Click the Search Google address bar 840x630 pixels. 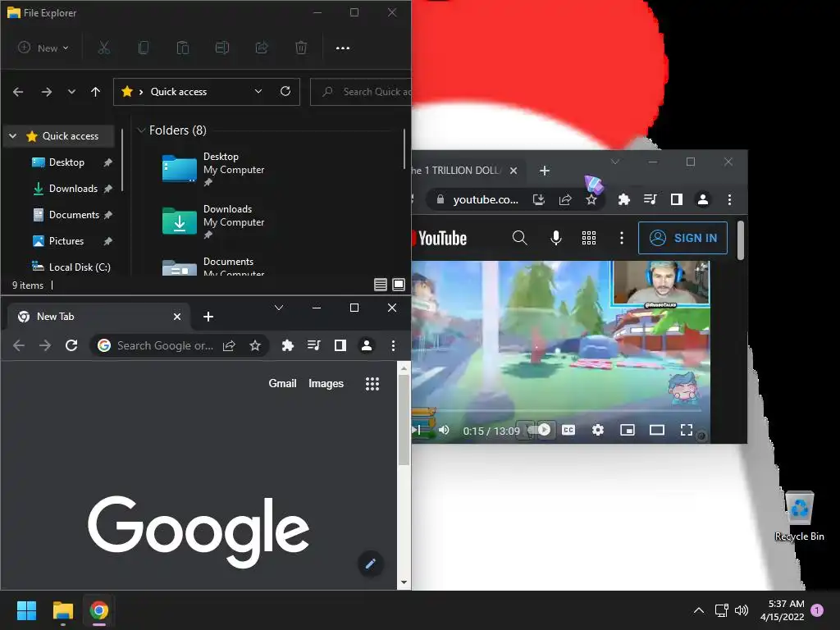[165, 345]
